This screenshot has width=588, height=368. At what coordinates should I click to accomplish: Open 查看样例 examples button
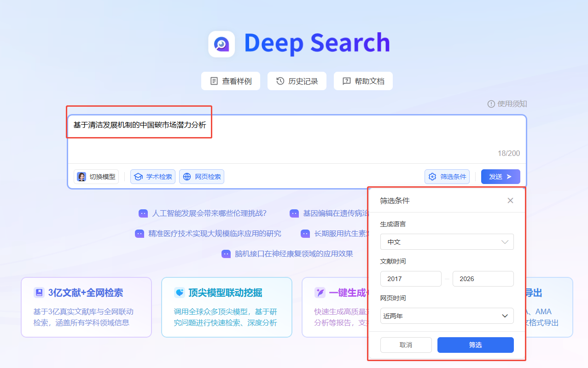point(231,81)
